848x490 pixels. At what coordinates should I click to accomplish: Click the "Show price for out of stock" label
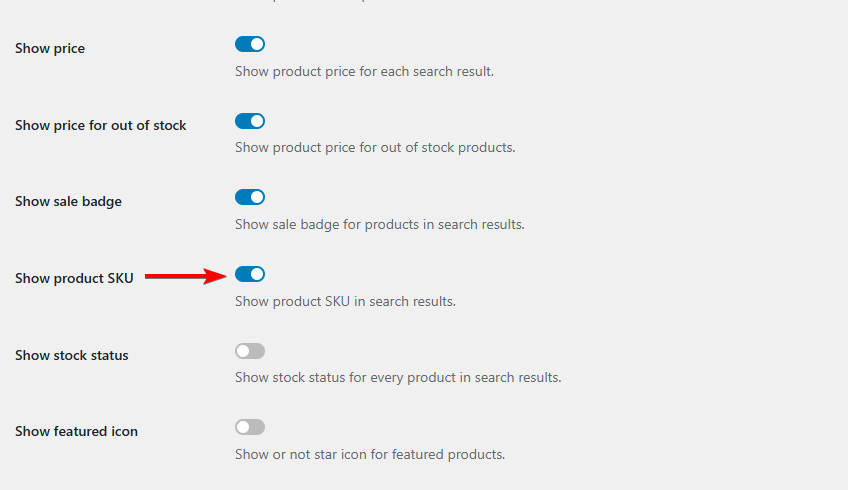point(101,125)
